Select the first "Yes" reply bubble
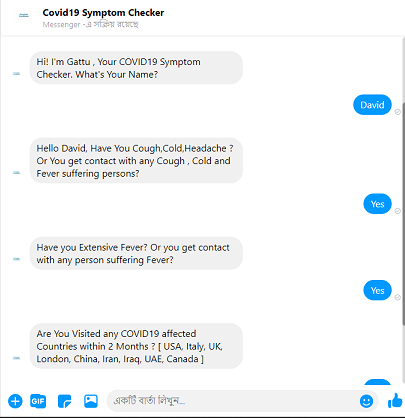Viewport: 405px width, 418px height. pos(377,204)
